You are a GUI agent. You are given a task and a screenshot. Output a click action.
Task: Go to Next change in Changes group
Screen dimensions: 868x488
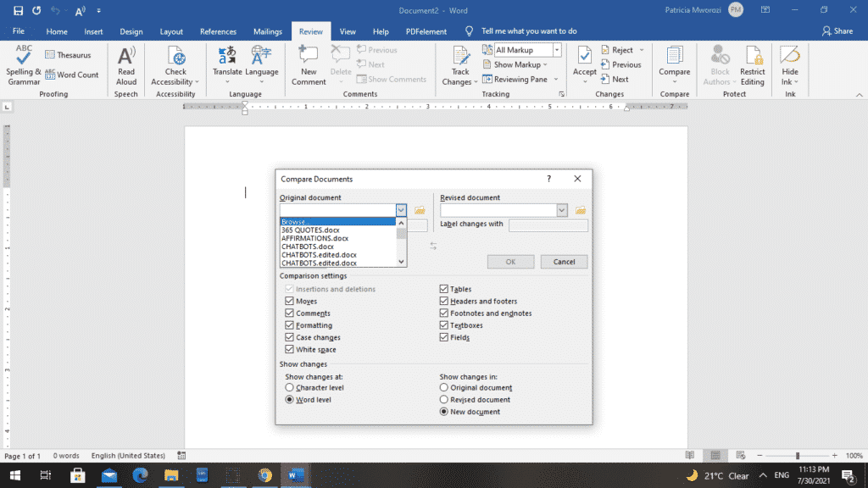tap(615, 79)
